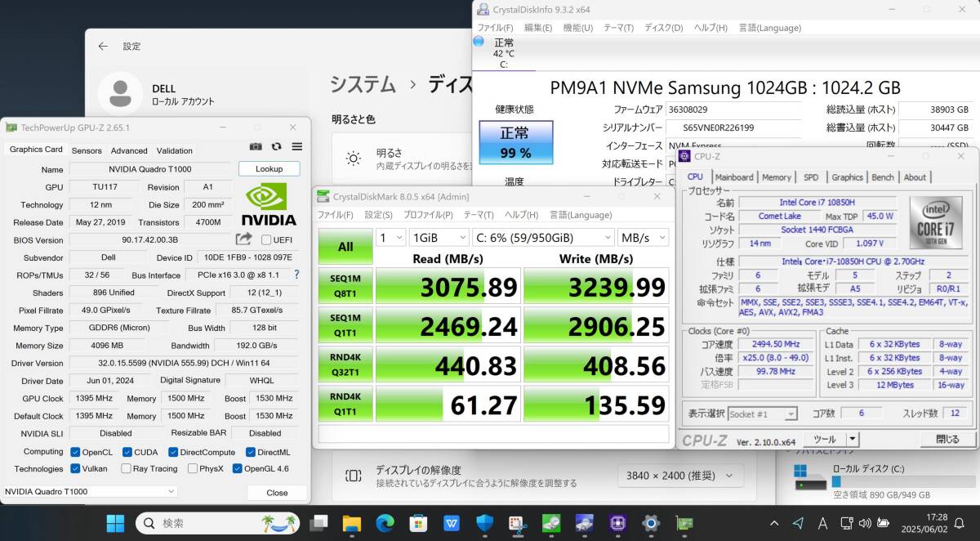Toggle the Vulkan checkbox
The height and width of the screenshot is (541, 980).
click(75, 468)
